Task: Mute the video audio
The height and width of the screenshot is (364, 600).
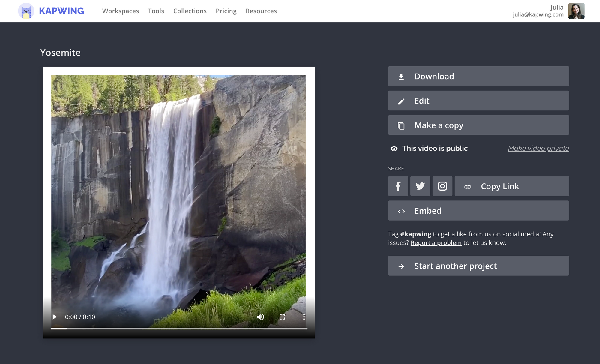Action: coord(260,317)
